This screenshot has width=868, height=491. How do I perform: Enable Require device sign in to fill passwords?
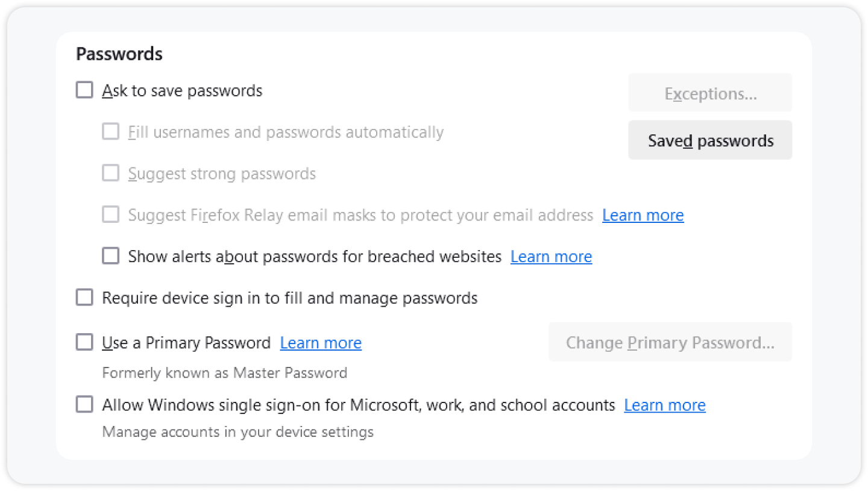84,296
